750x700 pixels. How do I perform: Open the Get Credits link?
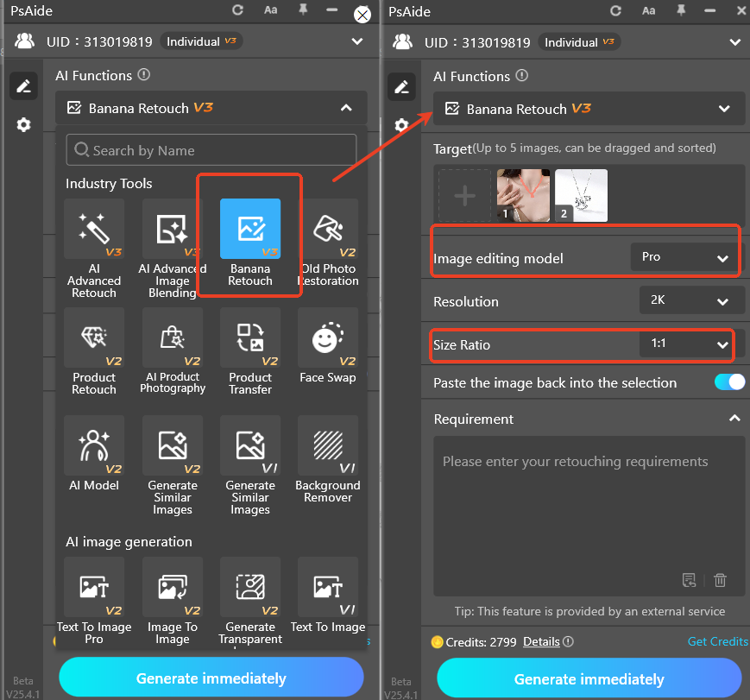click(717, 641)
